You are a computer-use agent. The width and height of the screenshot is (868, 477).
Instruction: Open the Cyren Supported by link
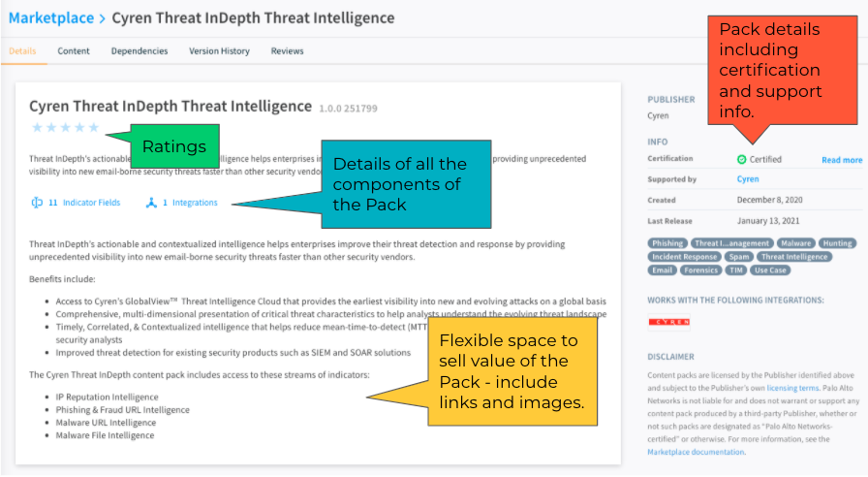(x=747, y=179)
